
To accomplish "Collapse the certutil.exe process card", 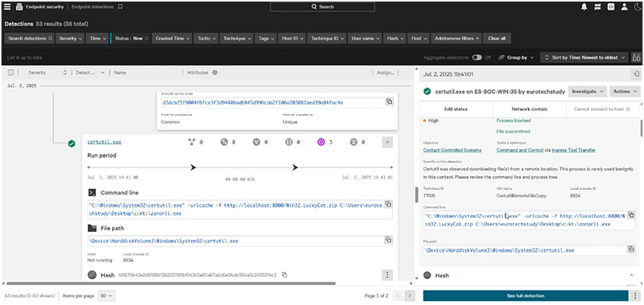I will [x=387, y=142].
